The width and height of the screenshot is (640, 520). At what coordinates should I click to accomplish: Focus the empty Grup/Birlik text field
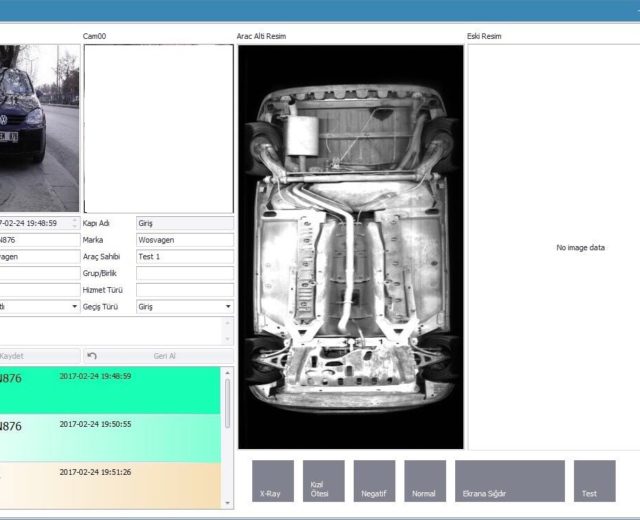(184, 273)
